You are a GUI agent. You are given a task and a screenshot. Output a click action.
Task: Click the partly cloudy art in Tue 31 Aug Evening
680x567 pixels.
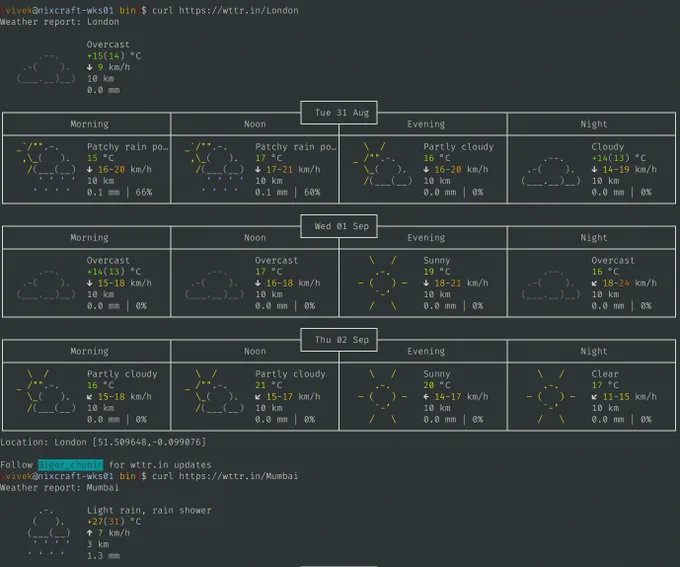click(382, 164)
